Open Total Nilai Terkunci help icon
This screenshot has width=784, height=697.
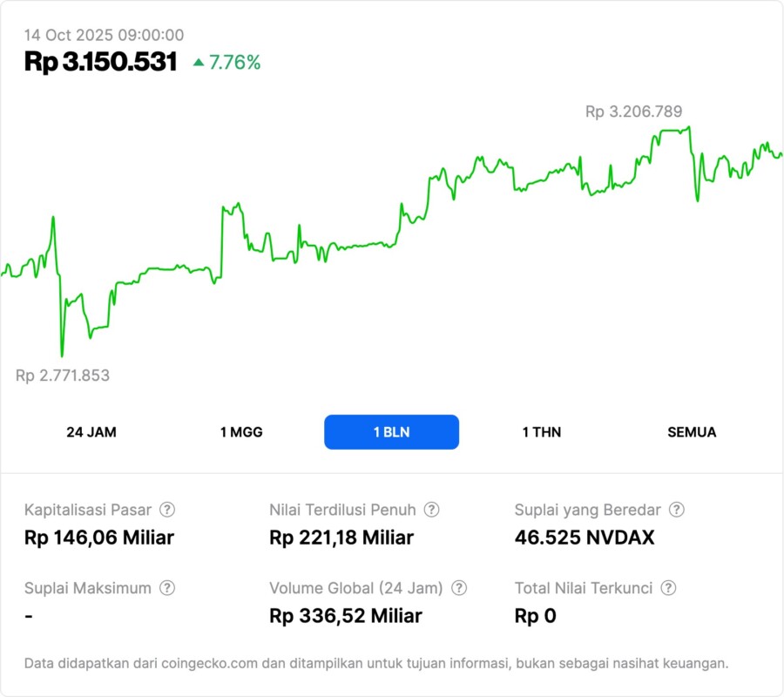coord(667,588)
